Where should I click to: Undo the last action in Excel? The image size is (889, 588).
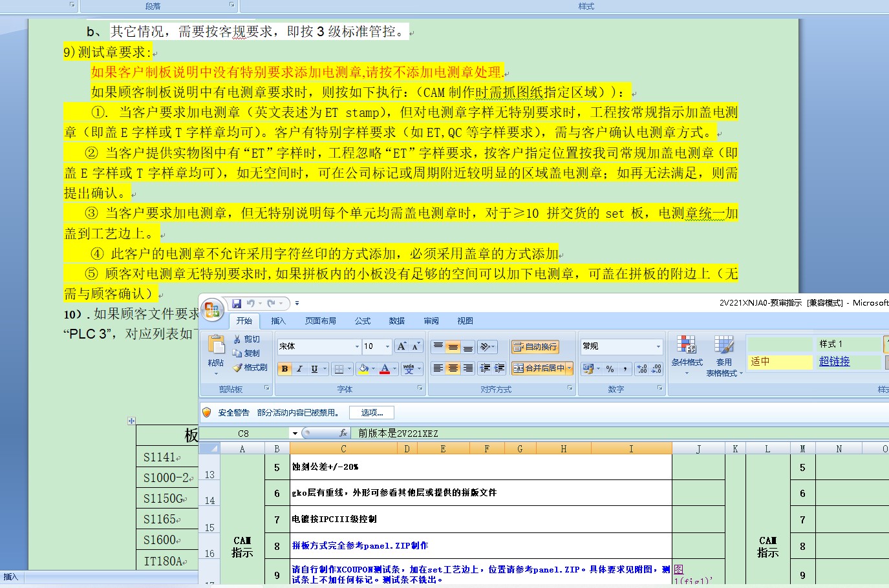pyautogui.click(x=250, y=303)
